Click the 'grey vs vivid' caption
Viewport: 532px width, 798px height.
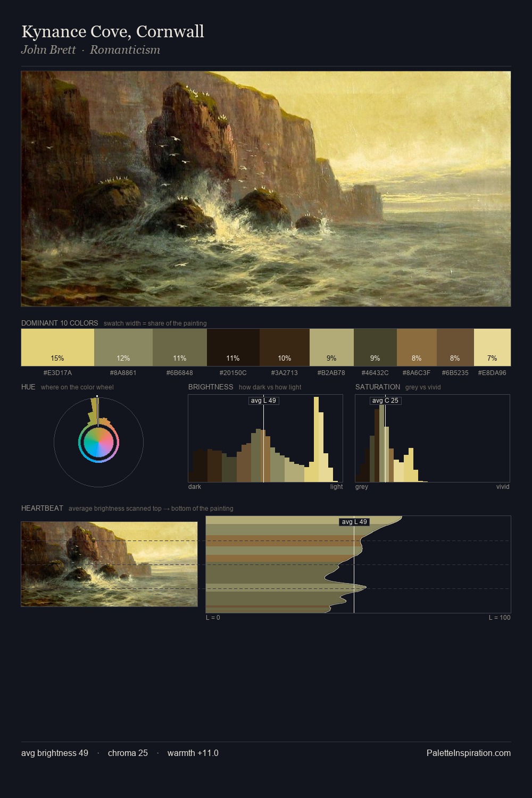[423, 387]
